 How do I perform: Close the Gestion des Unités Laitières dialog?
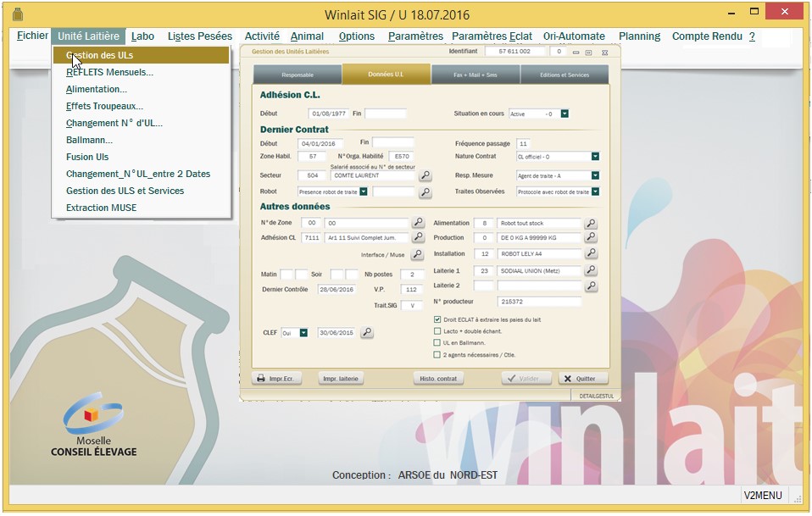[x=604, y=53]
